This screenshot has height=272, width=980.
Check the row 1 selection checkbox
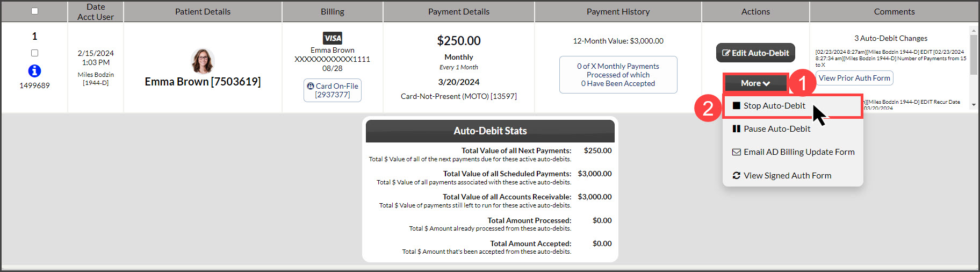coord(35,53)
